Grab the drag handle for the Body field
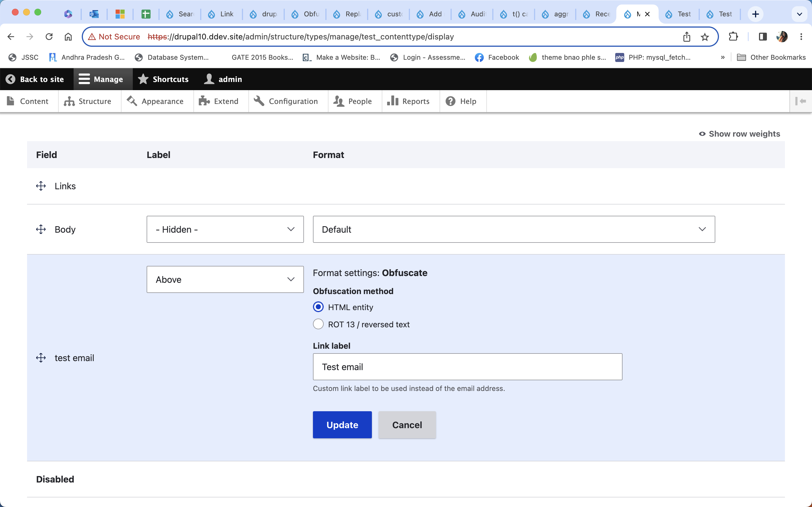 click(x=41, y=229)
